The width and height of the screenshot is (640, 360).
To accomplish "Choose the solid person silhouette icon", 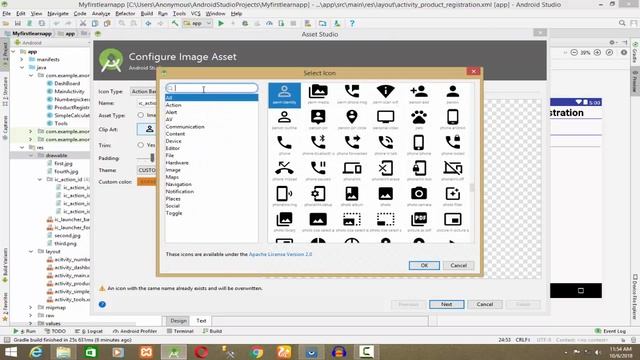I will pos(453,92).
